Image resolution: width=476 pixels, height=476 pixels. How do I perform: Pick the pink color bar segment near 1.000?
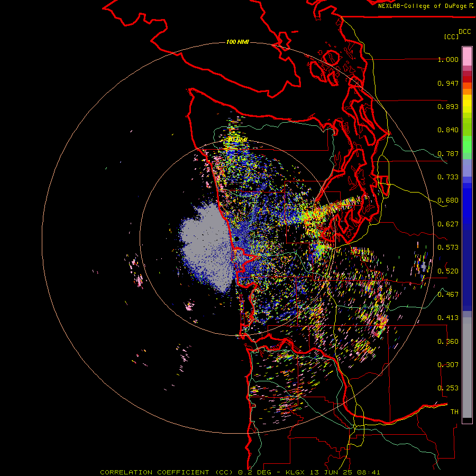(467, 57)
